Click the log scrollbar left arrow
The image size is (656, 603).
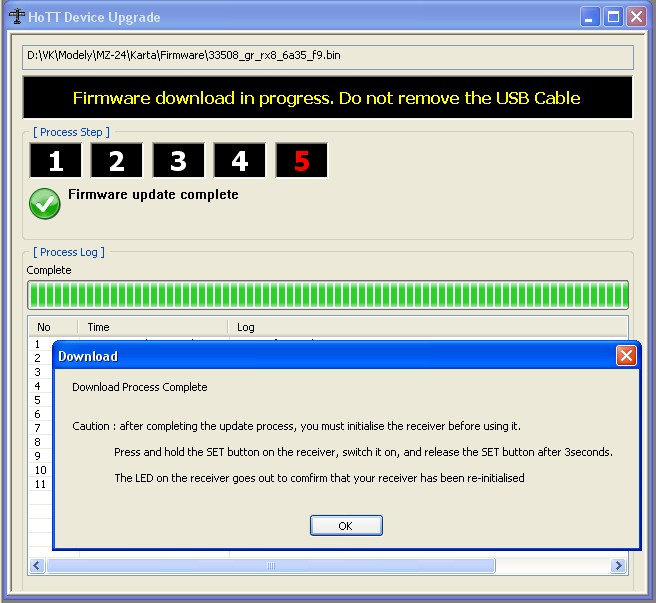point(38,565)
